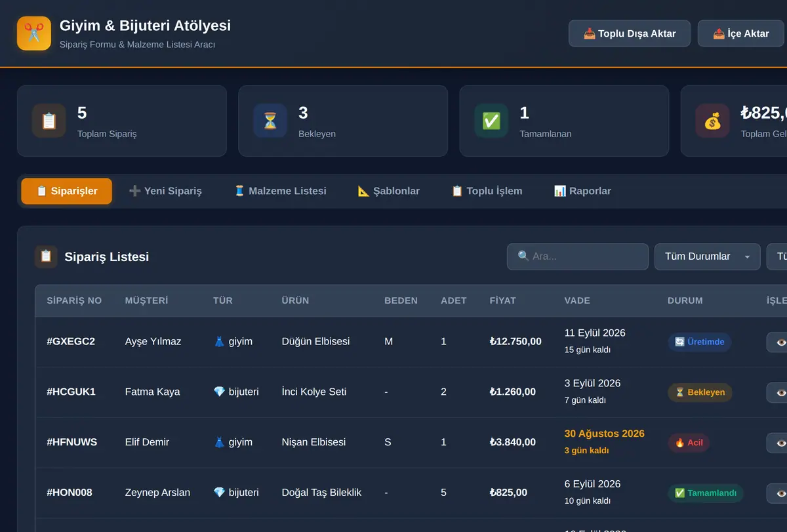Open the second filter dropdown after Tüm Durumlar
Screen dimensions: 787x532
click(777, 256)
